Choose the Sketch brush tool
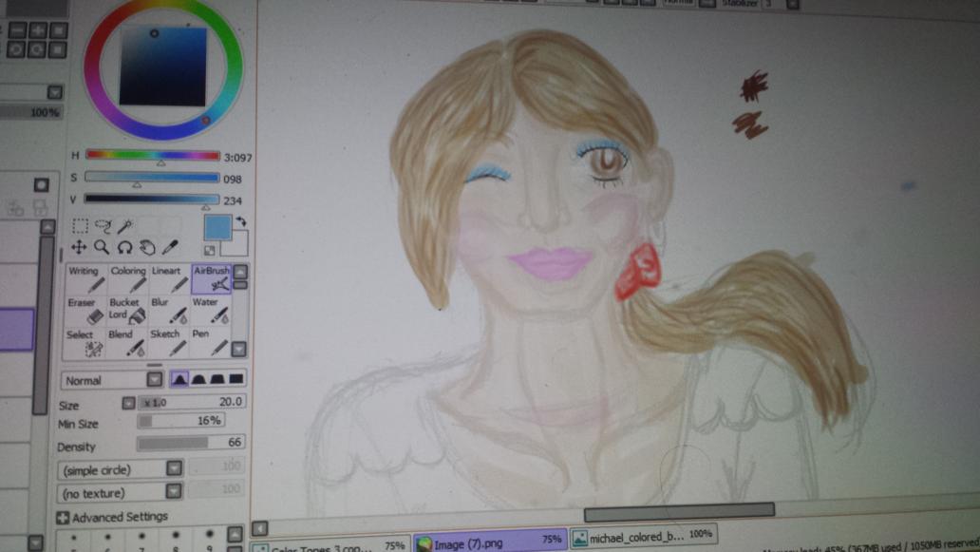Image resolution: width=980 pixels, height=552 pixels. [x=168, y=343]
